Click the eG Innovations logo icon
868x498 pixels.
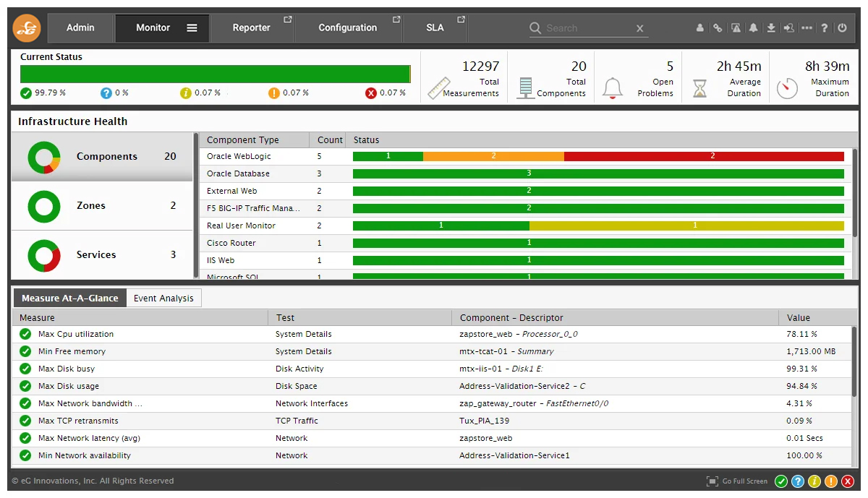coord(27,28)
